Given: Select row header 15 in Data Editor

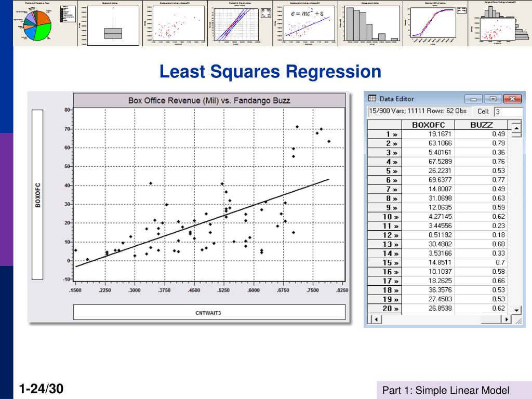Looking at the screenshot, I should coord(385,262).
